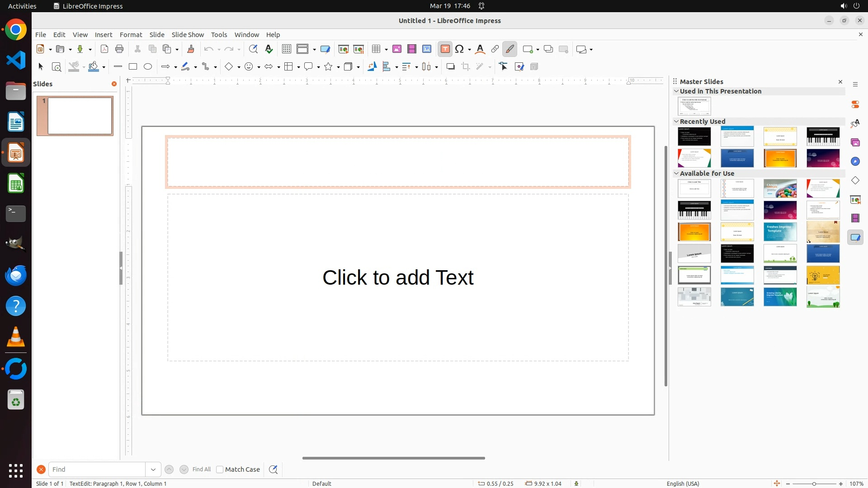This screenshot has width=868, height=488.
Task: Select slide 1 thumbnail in Slides panel
Action: [x=80, y=116]
